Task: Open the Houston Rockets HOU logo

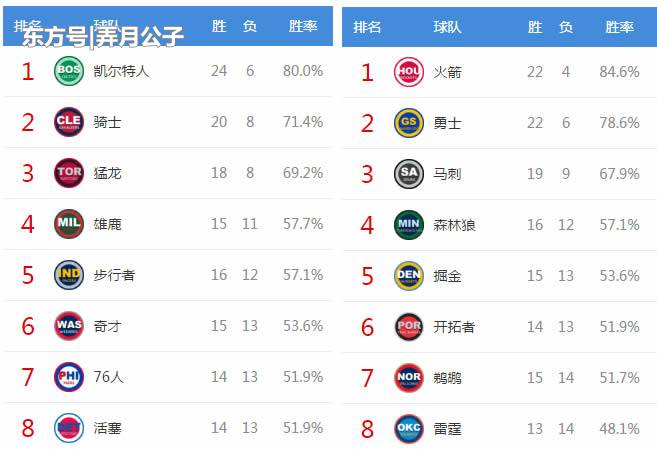Action: pos(408,71)
